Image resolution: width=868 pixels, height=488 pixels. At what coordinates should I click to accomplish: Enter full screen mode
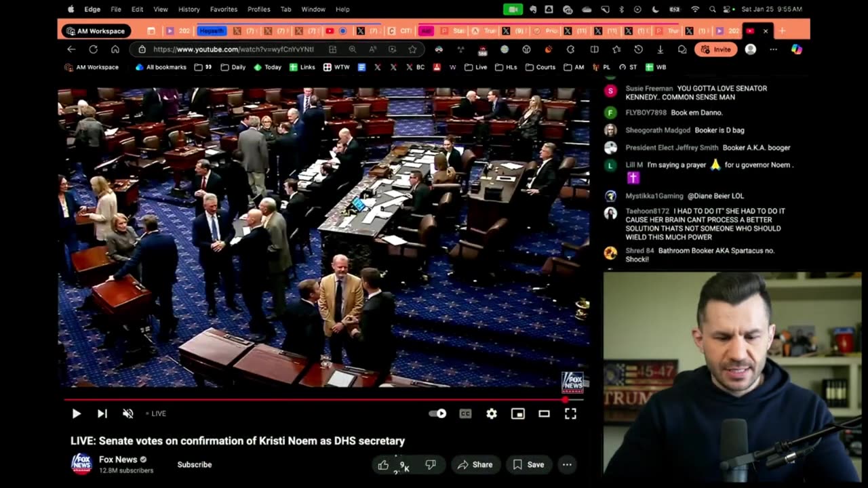570,413
